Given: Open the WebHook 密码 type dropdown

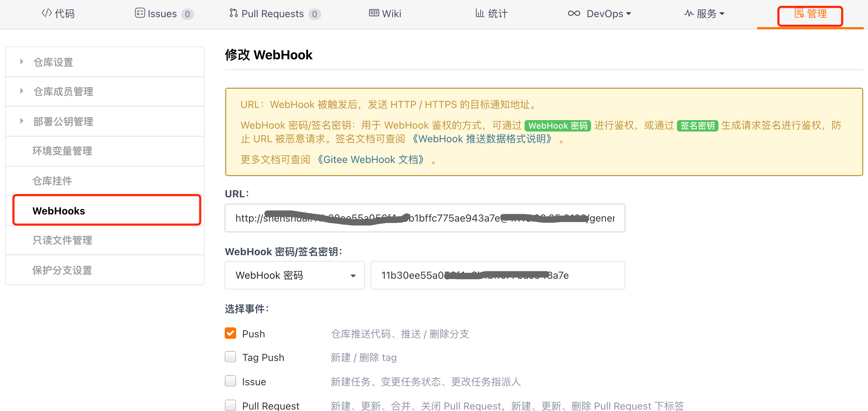Looking at the screenshot, I should [x=294, y=275].
